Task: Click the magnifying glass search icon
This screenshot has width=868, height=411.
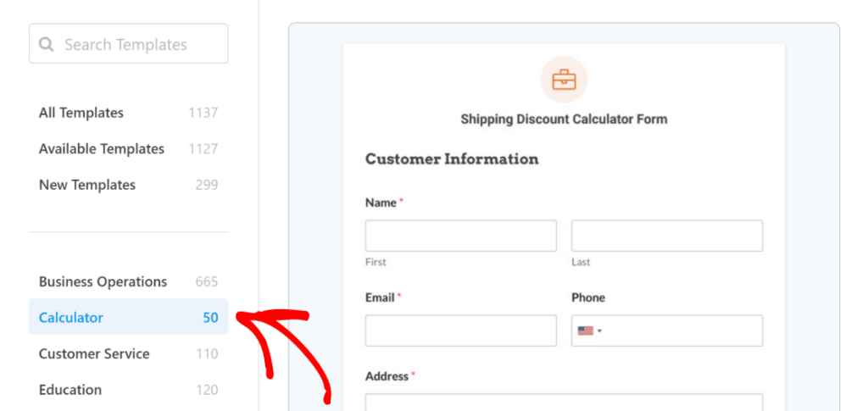Action: tap(47, 44)
